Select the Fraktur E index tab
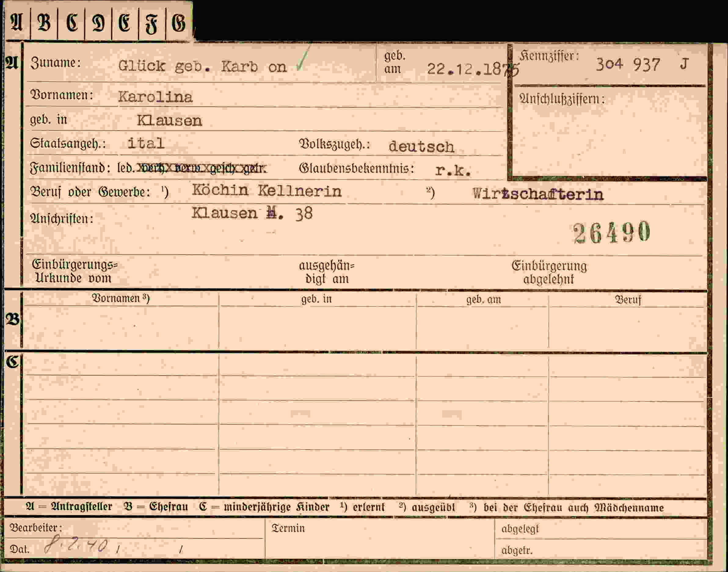 click(125, 23)
